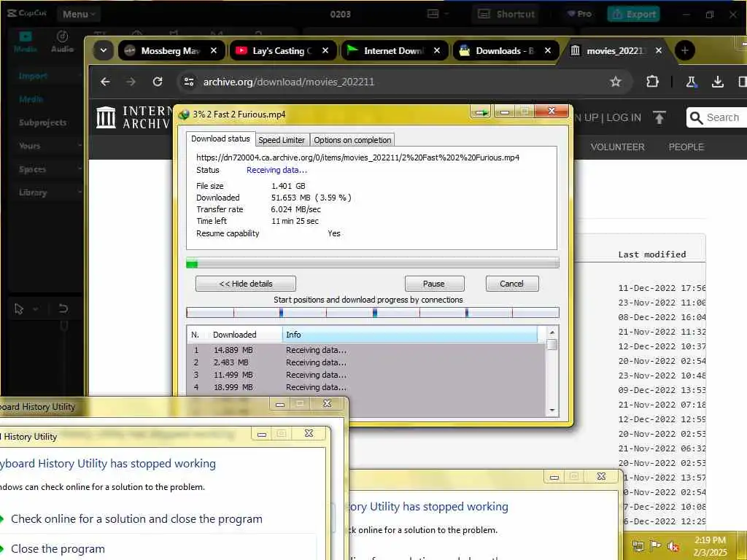Open the Speed Limiter tab in download dialog
Viewport: 747px width, 560px height.
pos(282,140)
